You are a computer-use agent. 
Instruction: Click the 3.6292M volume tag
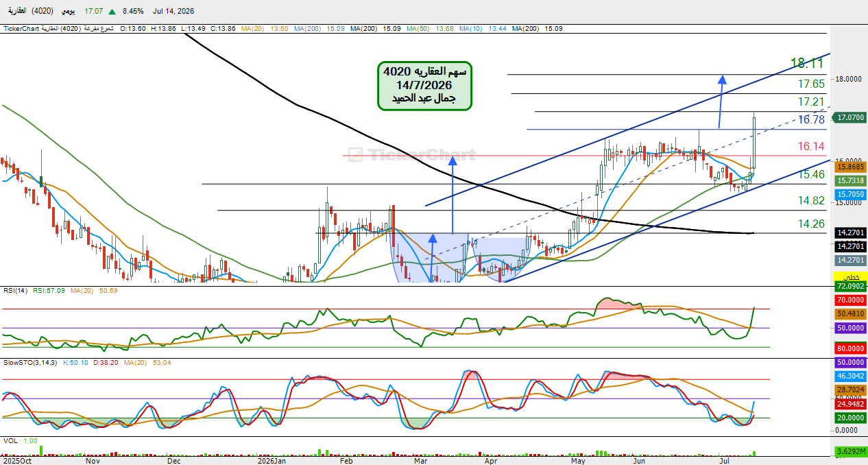pos(850,452)
